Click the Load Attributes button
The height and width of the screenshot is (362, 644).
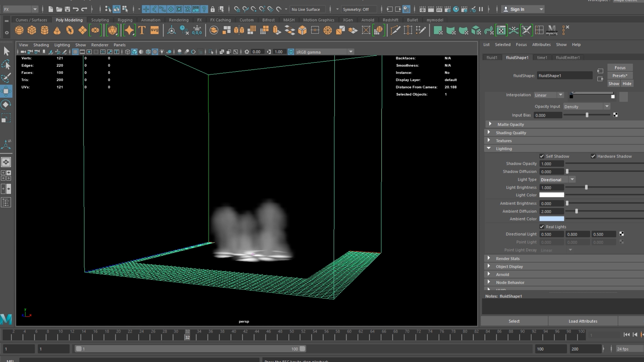[583, 321]
